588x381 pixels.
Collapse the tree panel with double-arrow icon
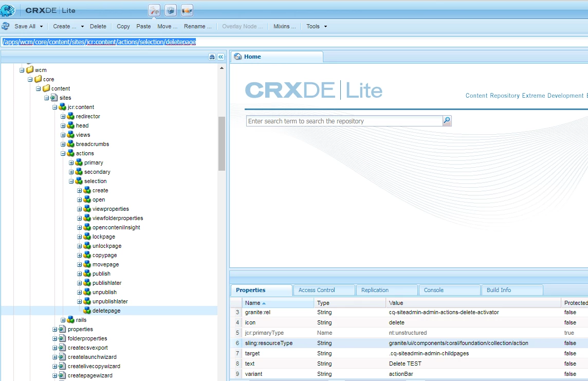click(x=221, y=57)
